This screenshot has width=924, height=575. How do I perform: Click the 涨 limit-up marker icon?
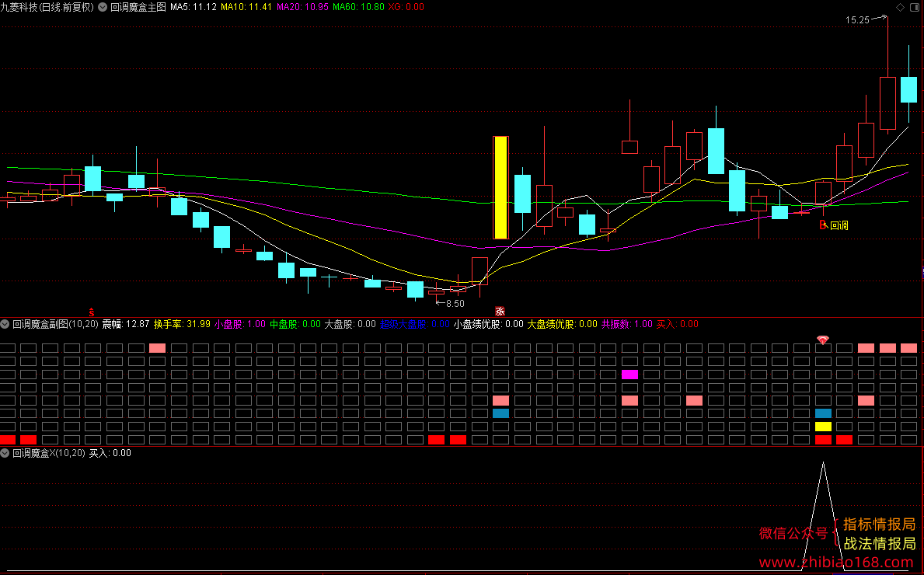(x=500, y=312)
